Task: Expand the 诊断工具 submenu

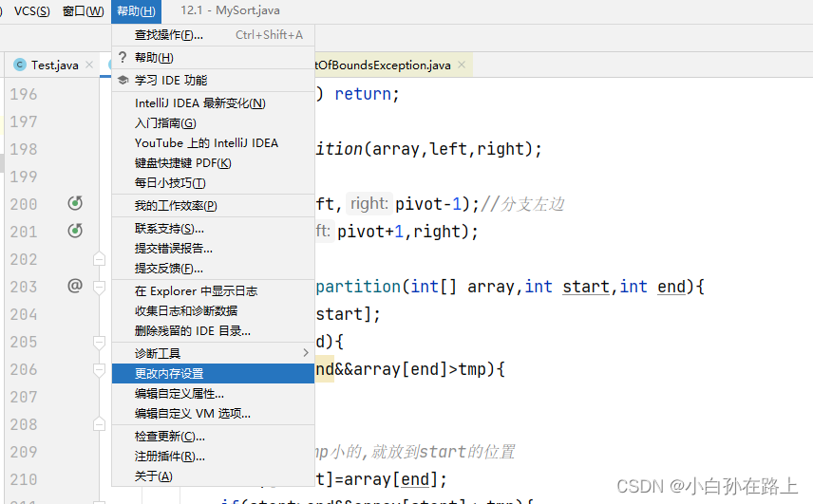Action: 213,354
